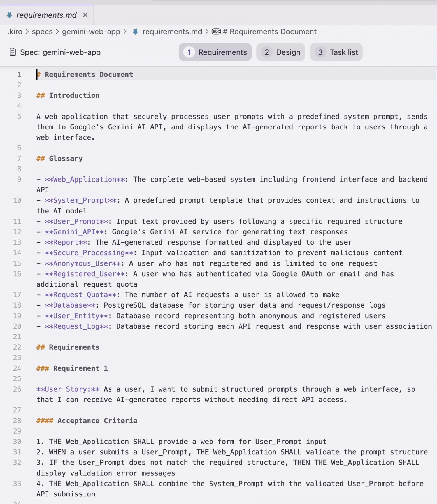Expand the .kiro breadcrumb folder
Viewport: 437px width, 504px height.
point(15,32)
